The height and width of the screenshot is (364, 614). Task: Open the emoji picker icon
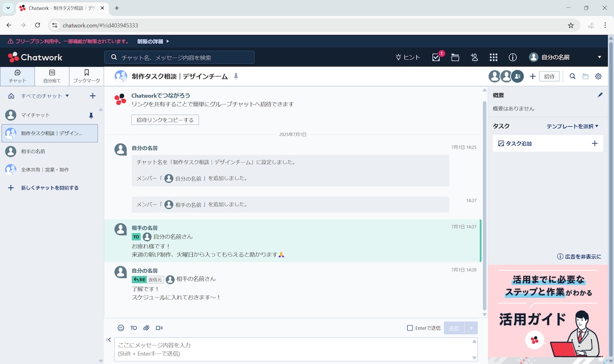[121, 328]
